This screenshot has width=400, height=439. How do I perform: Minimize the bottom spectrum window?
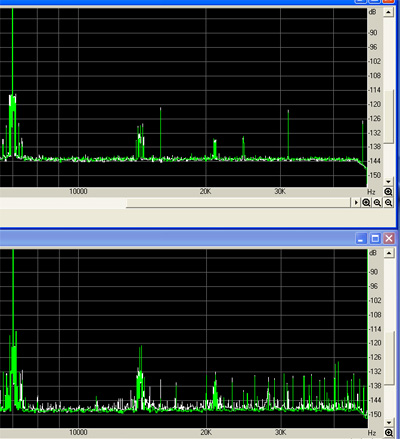click(361, 238)
